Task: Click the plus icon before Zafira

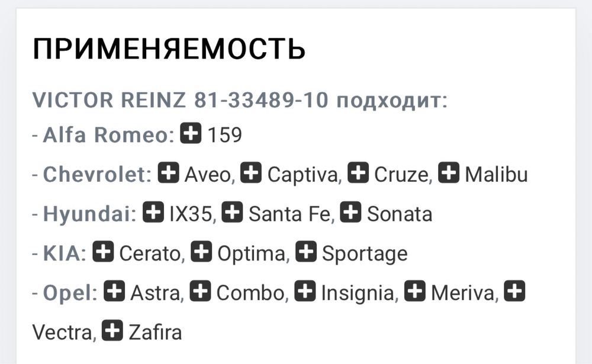Action: (112, 331)
